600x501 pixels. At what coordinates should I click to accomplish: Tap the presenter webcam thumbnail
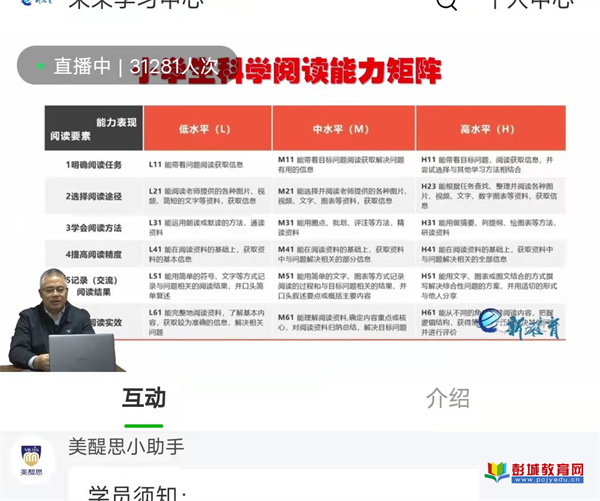coord(63,320)
